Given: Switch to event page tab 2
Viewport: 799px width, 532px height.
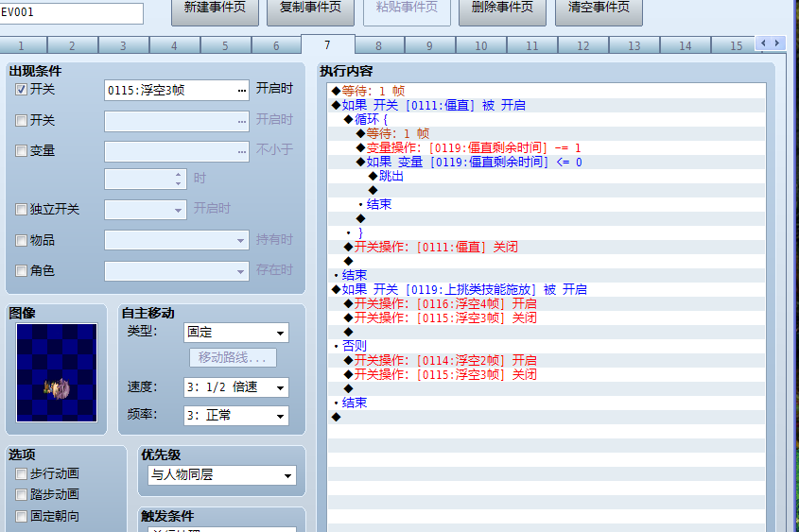Looking at the screenshot, I should (73, 45).
